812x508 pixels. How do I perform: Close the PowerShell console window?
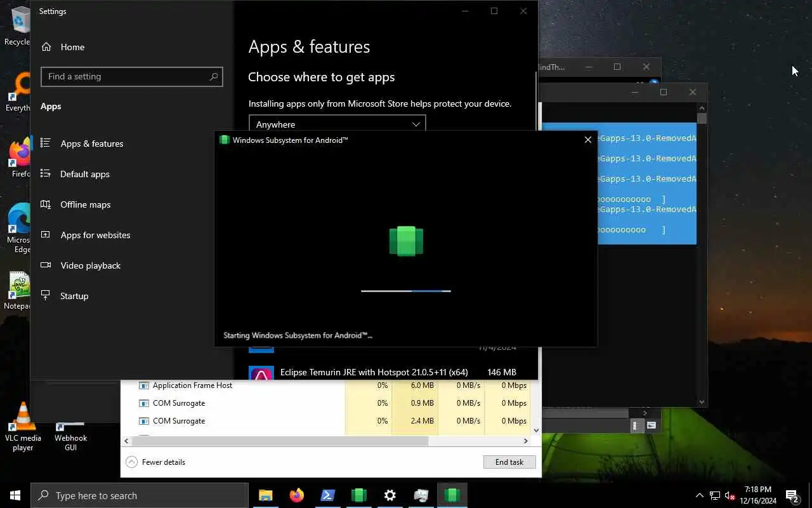(x=693, y=92)
